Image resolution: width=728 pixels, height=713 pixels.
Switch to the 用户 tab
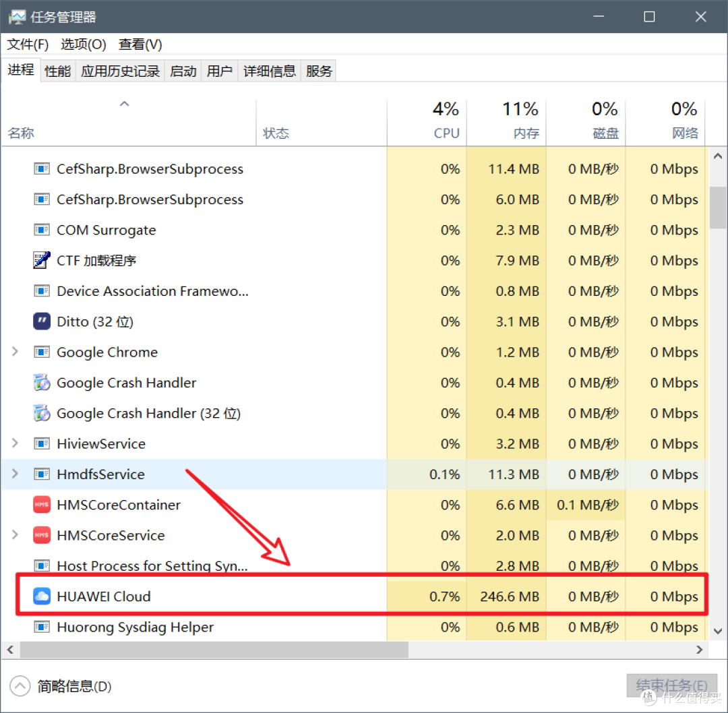(220, 71)
